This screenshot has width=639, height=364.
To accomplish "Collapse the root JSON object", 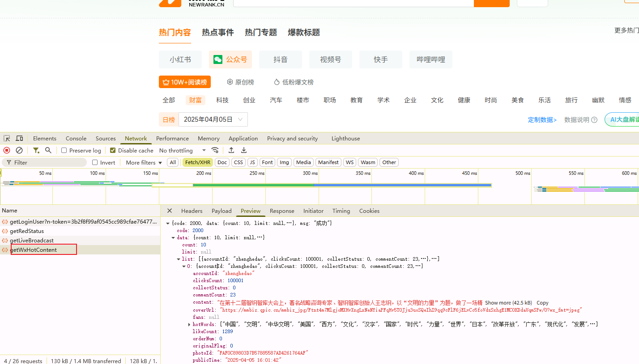I will (168, 223).
